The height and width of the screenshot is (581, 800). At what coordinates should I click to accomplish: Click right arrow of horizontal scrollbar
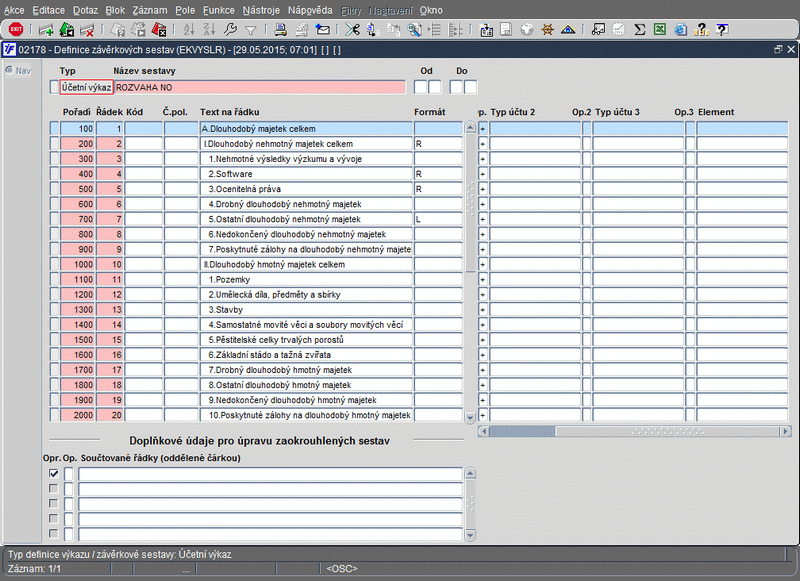pyautogui.click(x=786, y=432)
